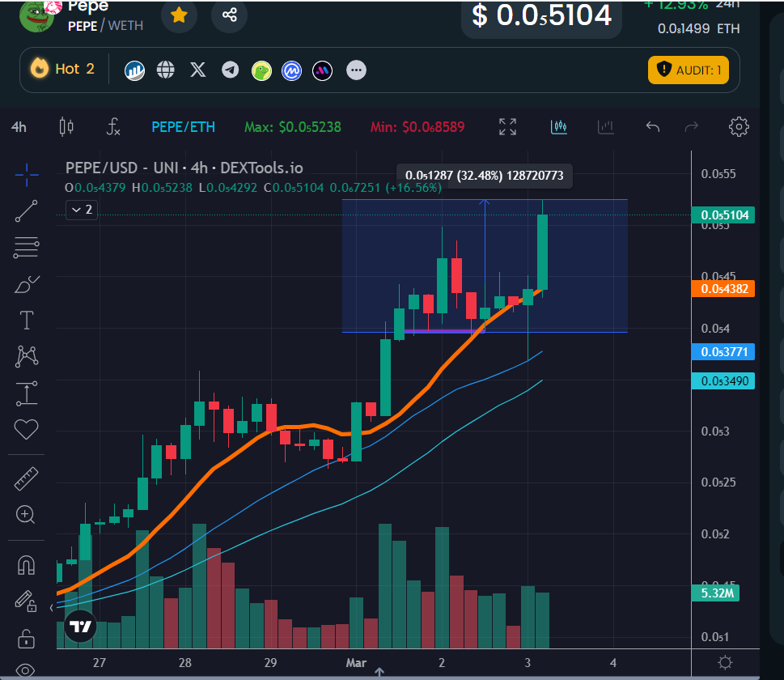Click the green 0.0₅5104 current price label
This screenshot has height=680, width=784.
coord(723,215)
